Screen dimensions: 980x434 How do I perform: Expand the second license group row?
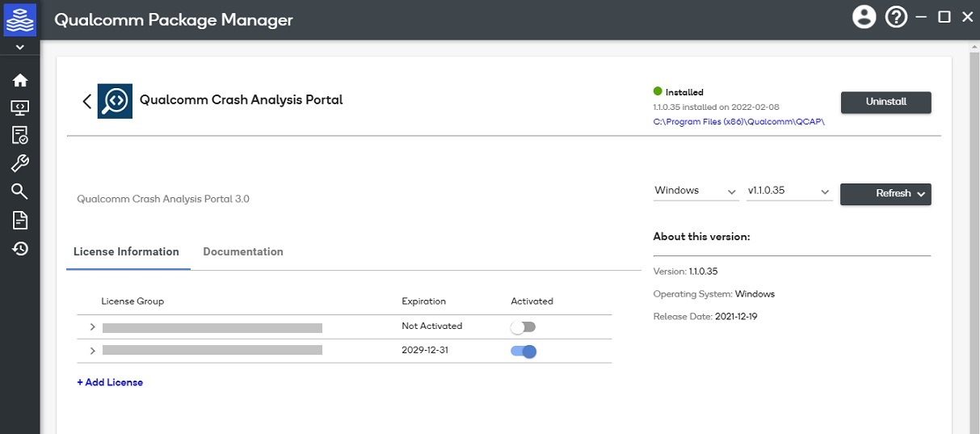(x=92, y=351)
